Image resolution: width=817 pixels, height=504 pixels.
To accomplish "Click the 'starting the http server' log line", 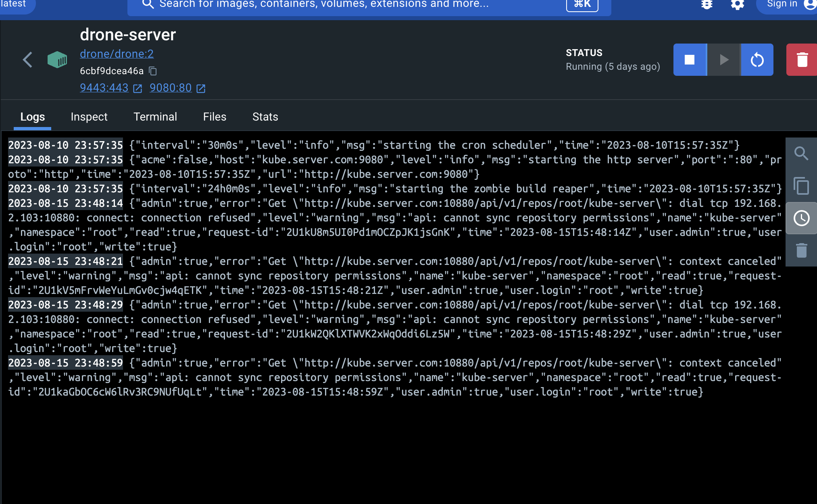I will 395,167.
